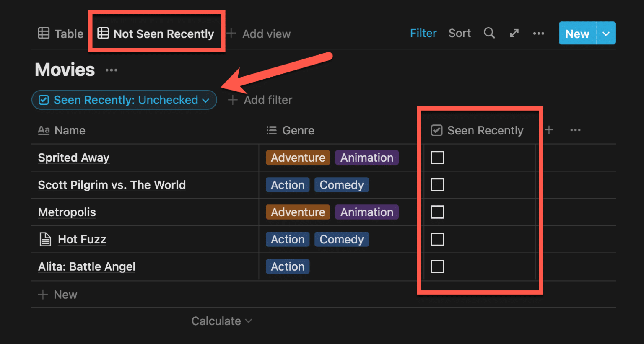Select the Not Seen Recently view tab

click(x=157, y=34)
